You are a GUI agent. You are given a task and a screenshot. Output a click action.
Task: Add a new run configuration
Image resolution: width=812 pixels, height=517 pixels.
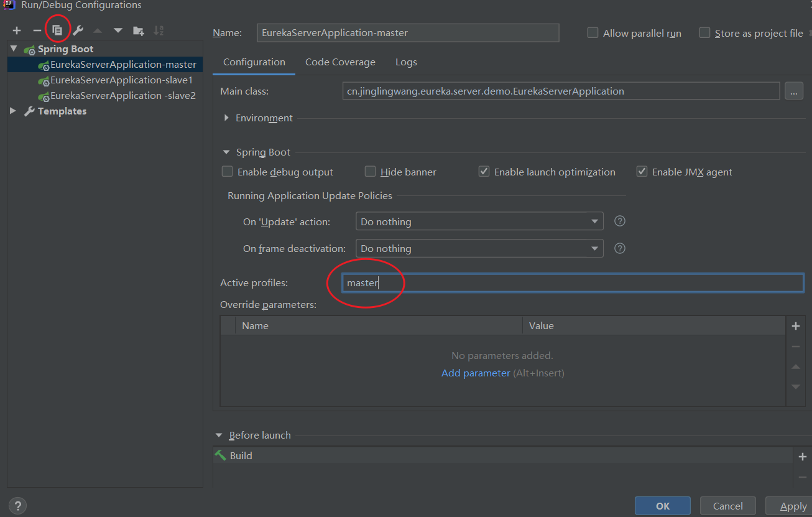17,30
